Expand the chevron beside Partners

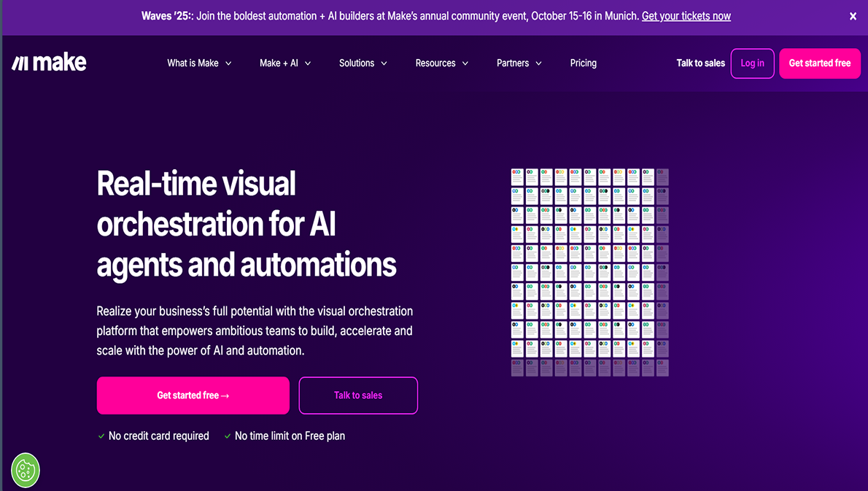click(538, 63)
